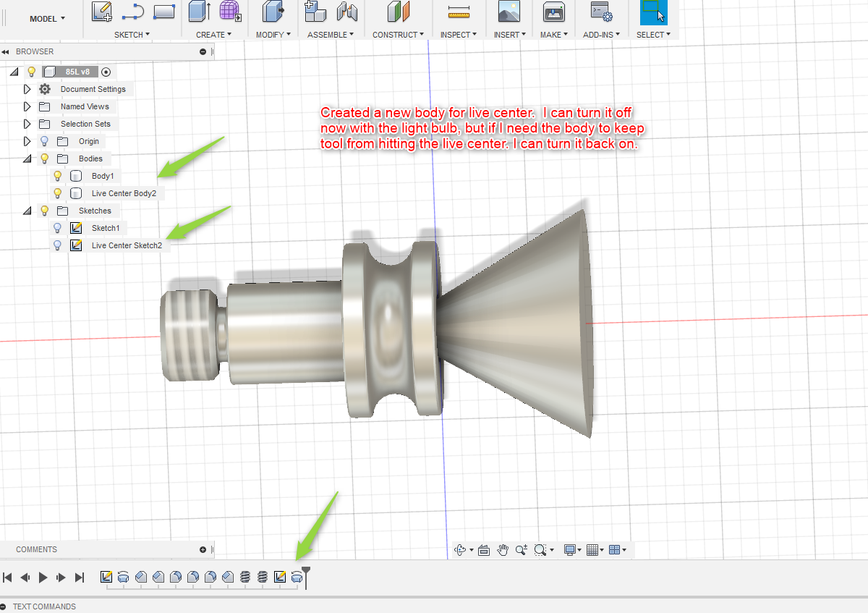Click the Offset Plane construct icon
This screenshot has width=868, height=613.
(399, 11)
